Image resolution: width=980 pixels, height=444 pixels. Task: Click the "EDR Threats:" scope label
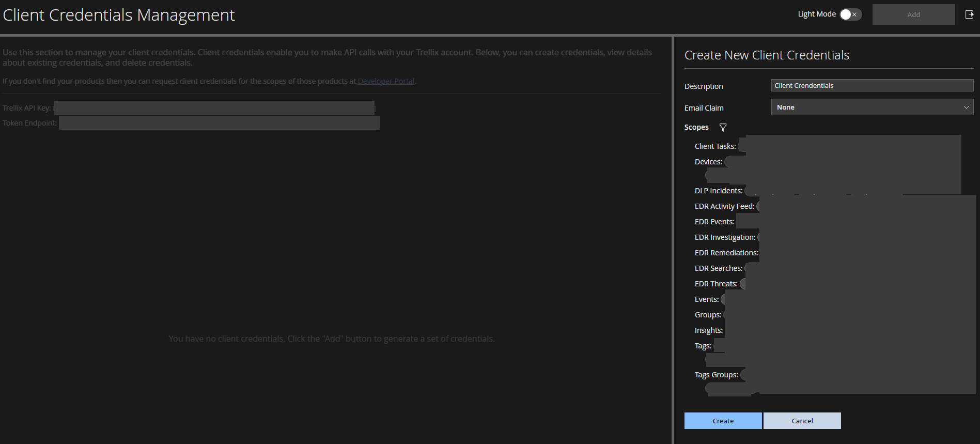[716, 284]
